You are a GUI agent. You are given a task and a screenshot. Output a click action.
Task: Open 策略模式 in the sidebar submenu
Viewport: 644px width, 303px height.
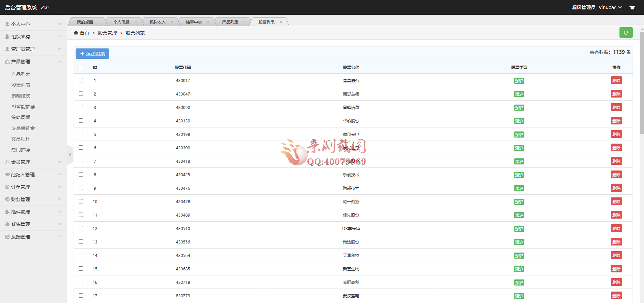[x=21, y=96]
